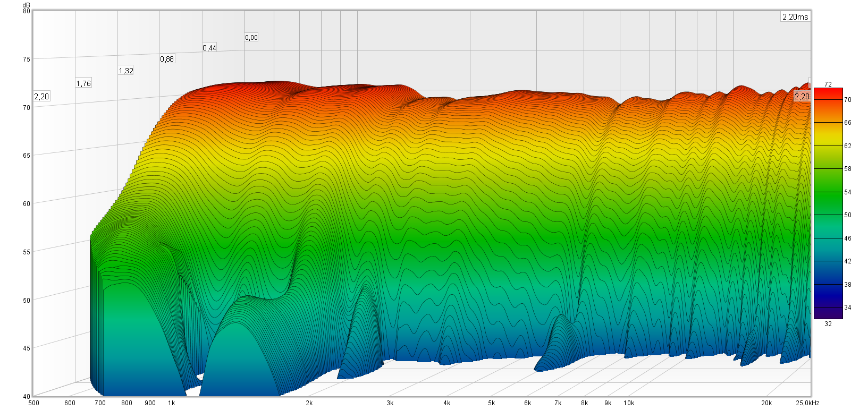Click the 2,20ms time label top right
The width and height of the screenshot is (868, 410).
click(x=795, y=17)
